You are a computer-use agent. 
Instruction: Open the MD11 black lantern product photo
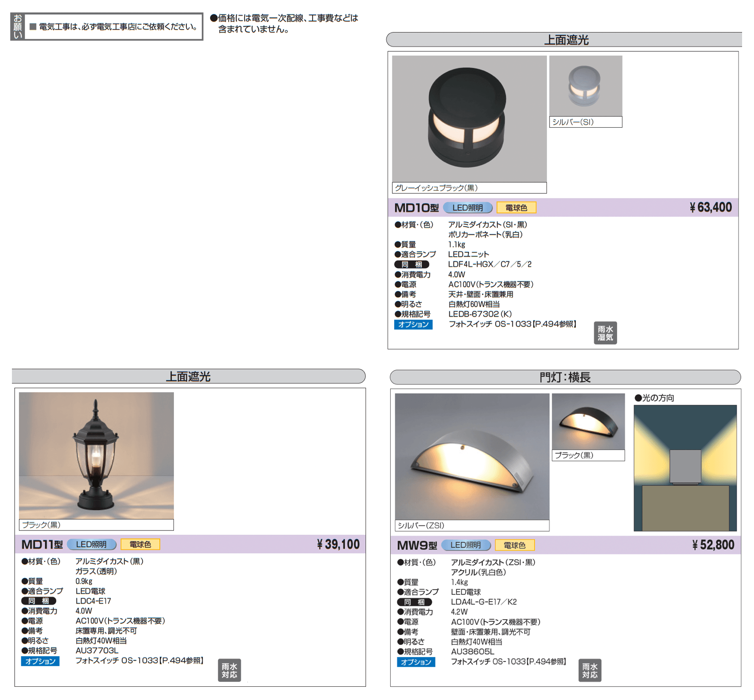pos(96,456)
